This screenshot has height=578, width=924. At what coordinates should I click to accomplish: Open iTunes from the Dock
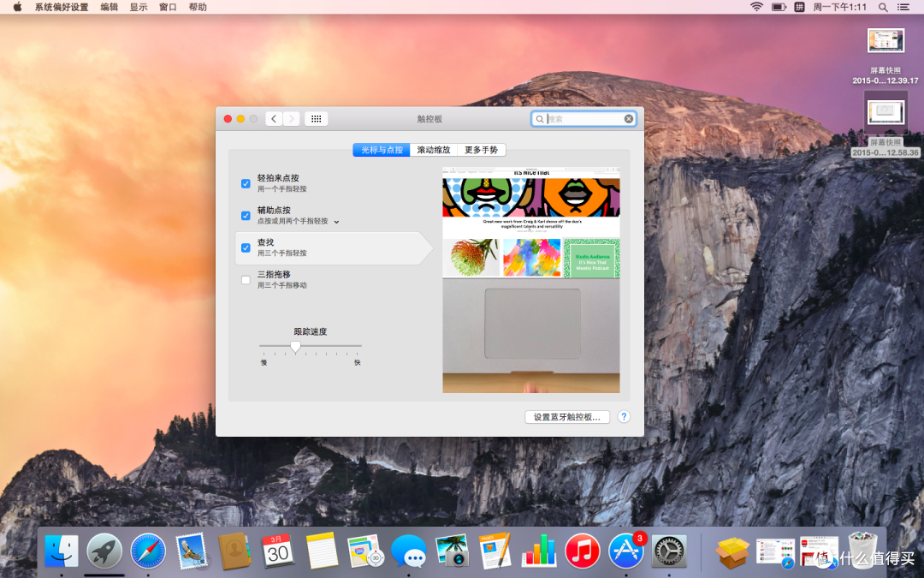coord(582,551)
